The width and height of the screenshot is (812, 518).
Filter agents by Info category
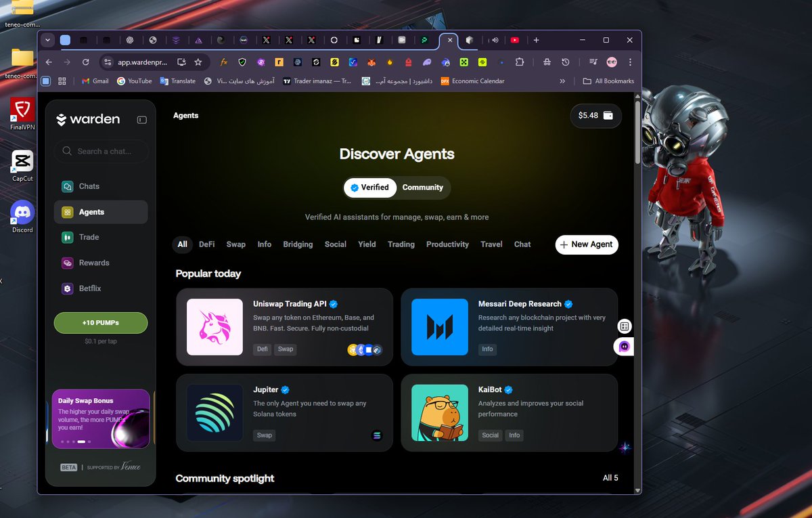tap(265, 244)
